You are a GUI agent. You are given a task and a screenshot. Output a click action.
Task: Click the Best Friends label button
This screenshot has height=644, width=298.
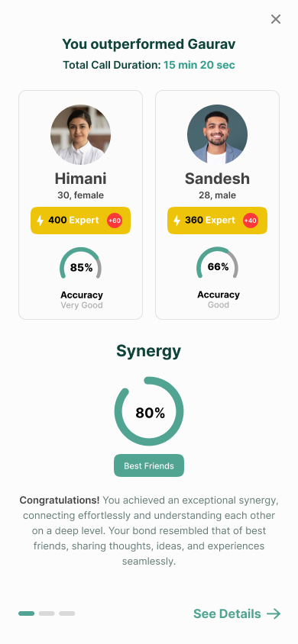click(x=149, y=465)
